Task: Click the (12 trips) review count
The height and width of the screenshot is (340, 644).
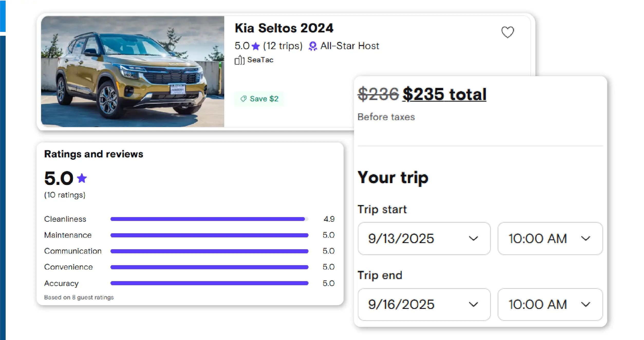Action: pos(283,46)
